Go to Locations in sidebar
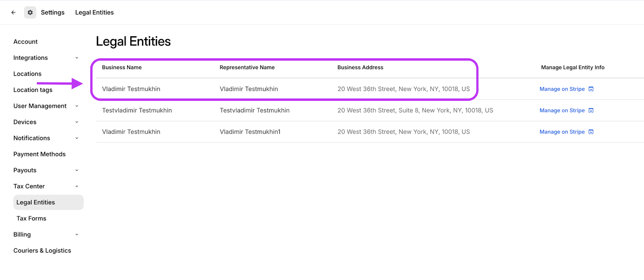This screenshot has height=280, width=644. pos(27,74)
